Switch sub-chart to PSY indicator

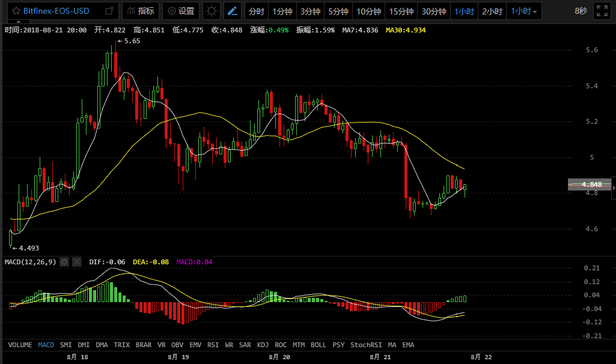point(338,345)
